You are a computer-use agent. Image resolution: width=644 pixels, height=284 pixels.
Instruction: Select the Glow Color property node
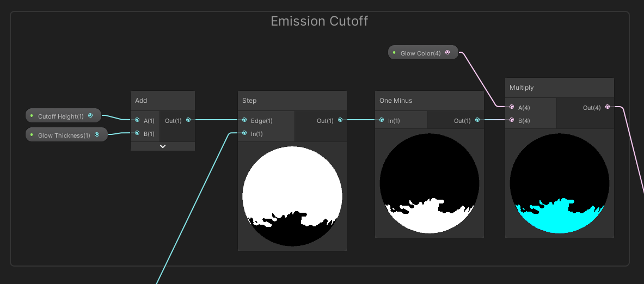tap(420, 53)
